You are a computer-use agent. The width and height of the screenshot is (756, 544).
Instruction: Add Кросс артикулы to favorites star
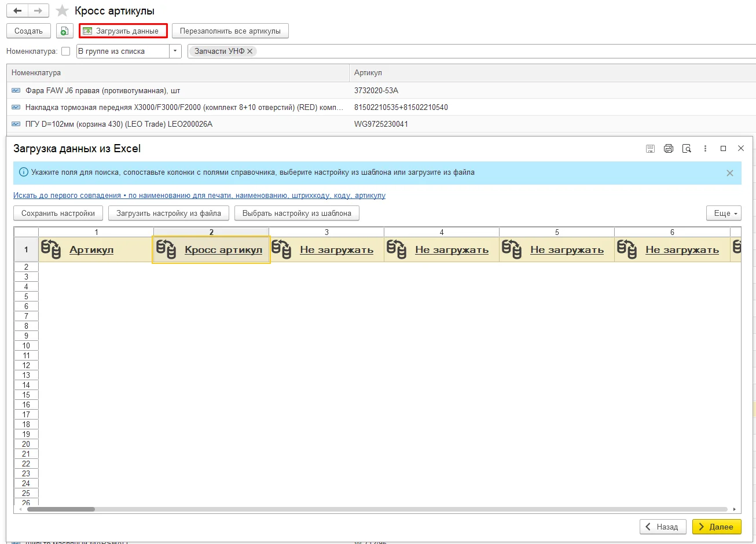click(63, 11)
